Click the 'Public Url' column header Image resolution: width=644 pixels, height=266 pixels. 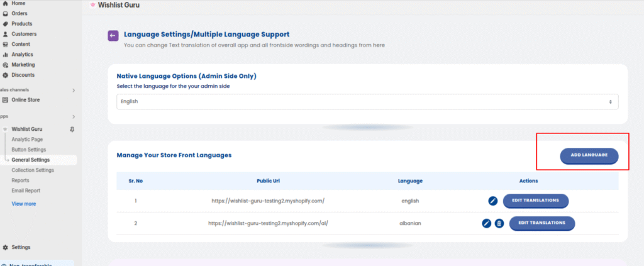268,181
